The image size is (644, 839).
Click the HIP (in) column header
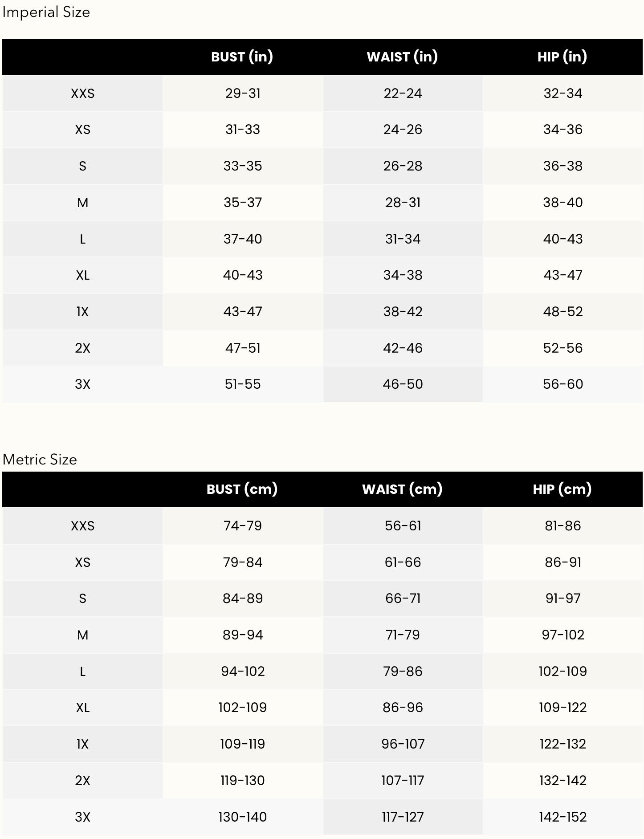click(562, 57)
